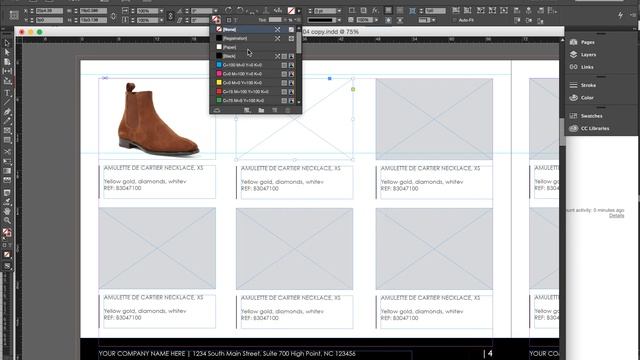Viewport: 640px width, 360px height.
Task: Select the Eyedropper tool
Action: click(7, 202)
